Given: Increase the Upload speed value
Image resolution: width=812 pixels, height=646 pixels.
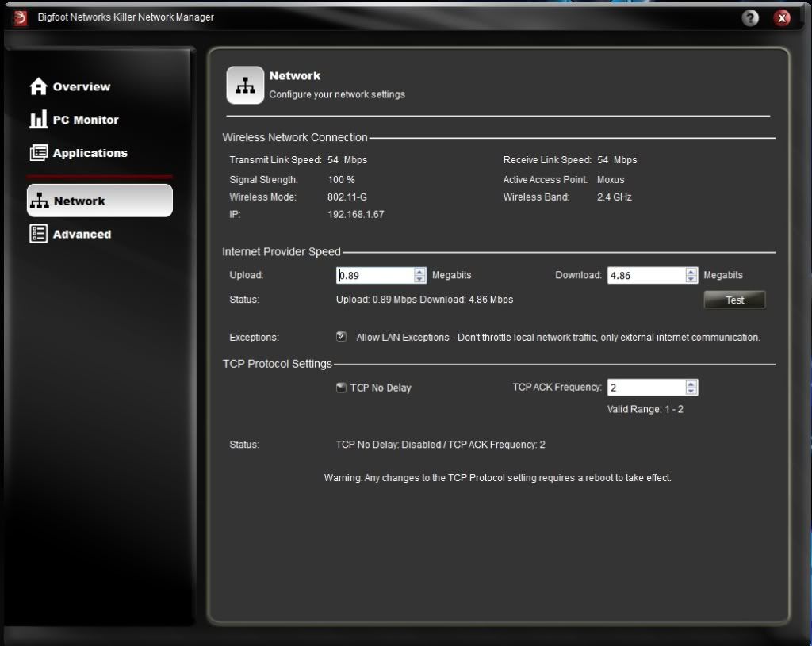Looking at the screenshot, I should (419, 271).
